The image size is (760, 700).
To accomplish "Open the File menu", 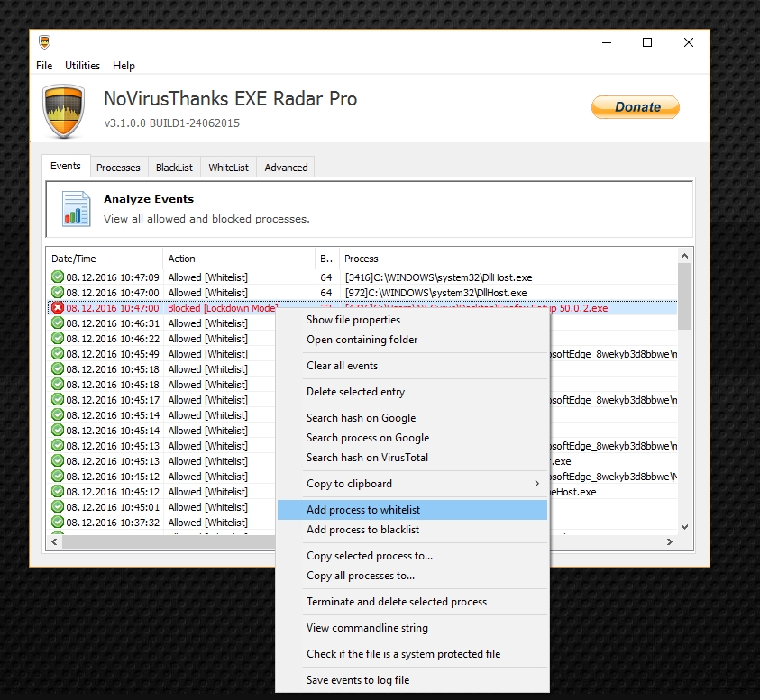I will click(x=44, y=66).
